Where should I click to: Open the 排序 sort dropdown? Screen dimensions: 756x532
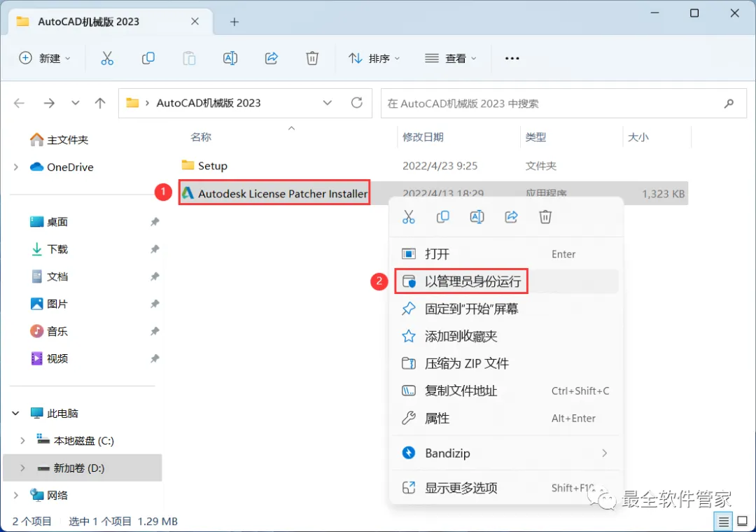click(x=374, y=58)
